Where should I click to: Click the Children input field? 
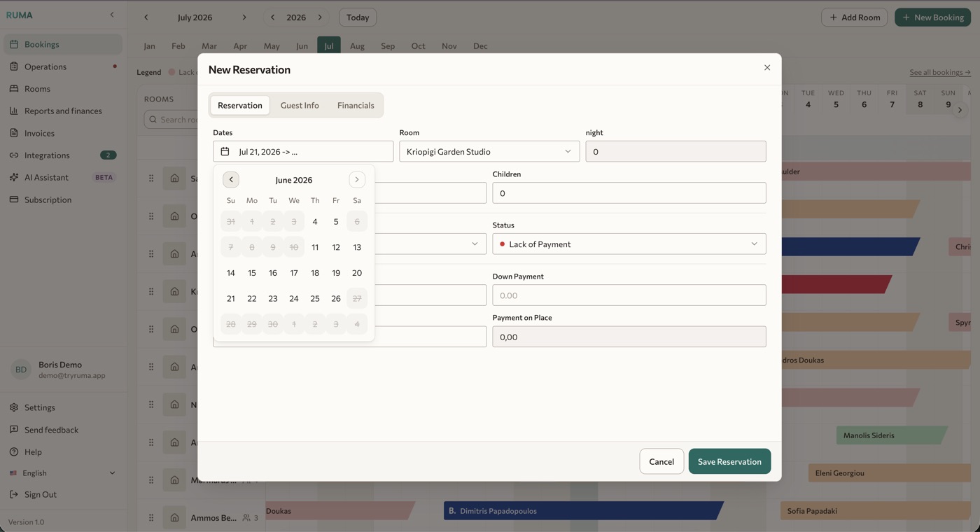(629, 193)
